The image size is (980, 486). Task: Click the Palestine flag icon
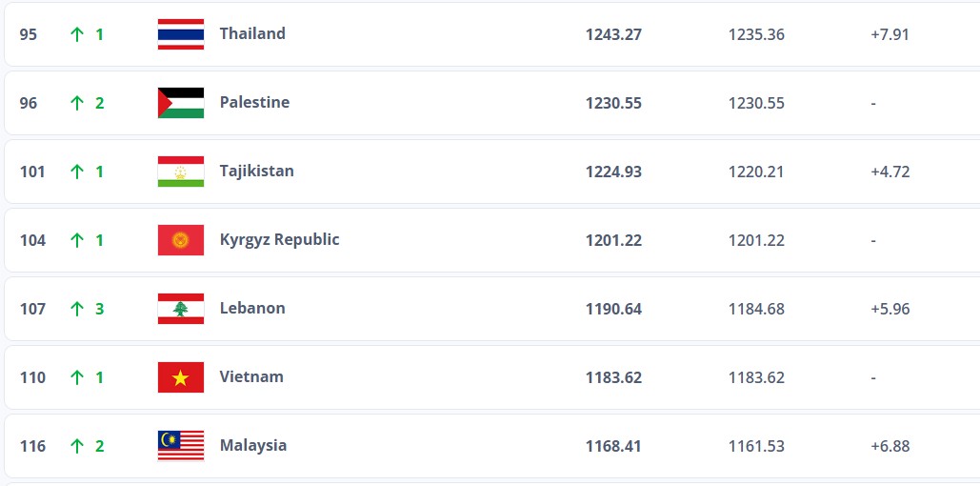(180, 103)
